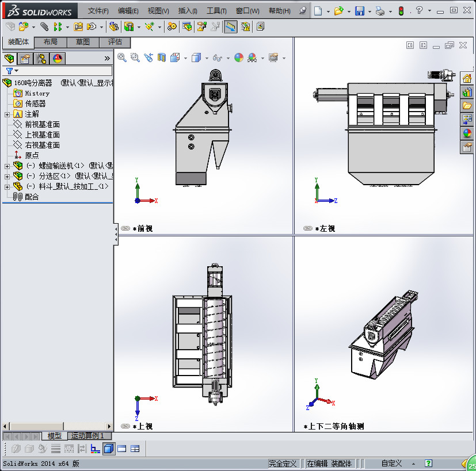The height and width of the screenshot is (471, 476).
Task: Click the Assembly Features icon
Action: [x=129, y=26]
